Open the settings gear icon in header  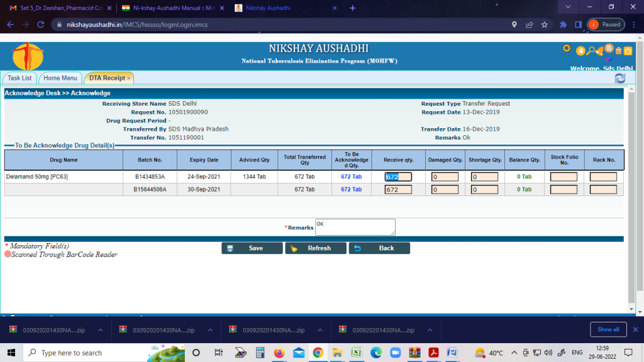pyautogui.click(x=567, y=48)
